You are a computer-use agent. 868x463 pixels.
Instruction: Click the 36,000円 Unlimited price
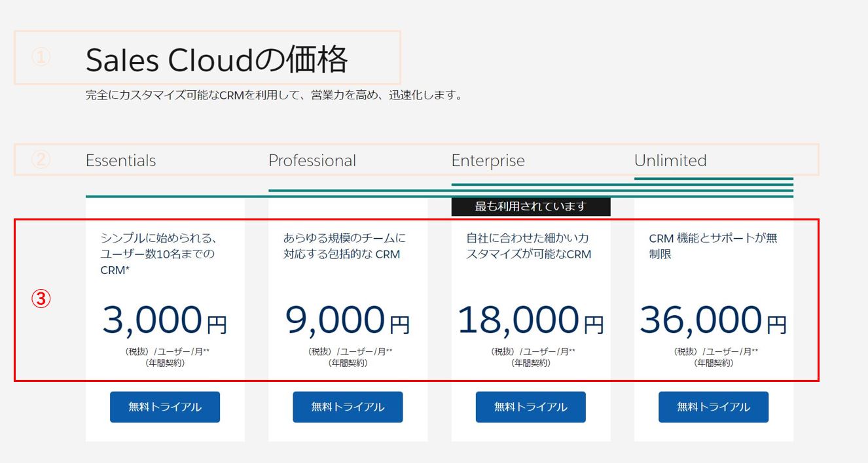[713, 318]
